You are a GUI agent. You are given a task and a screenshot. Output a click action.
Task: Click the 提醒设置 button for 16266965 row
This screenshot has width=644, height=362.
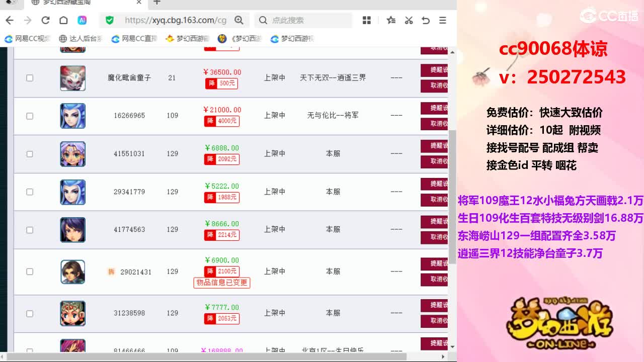pyautogui.click(x=434, y=109)
